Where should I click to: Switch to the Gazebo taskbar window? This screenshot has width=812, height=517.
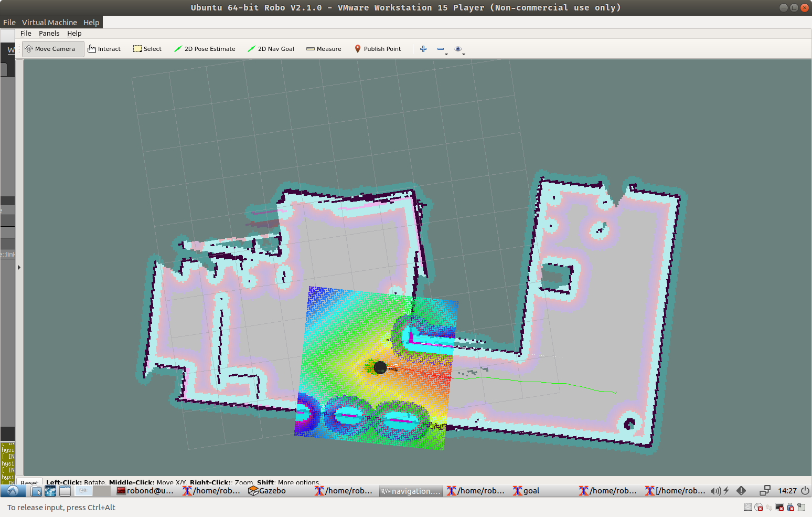pos(267,491)
